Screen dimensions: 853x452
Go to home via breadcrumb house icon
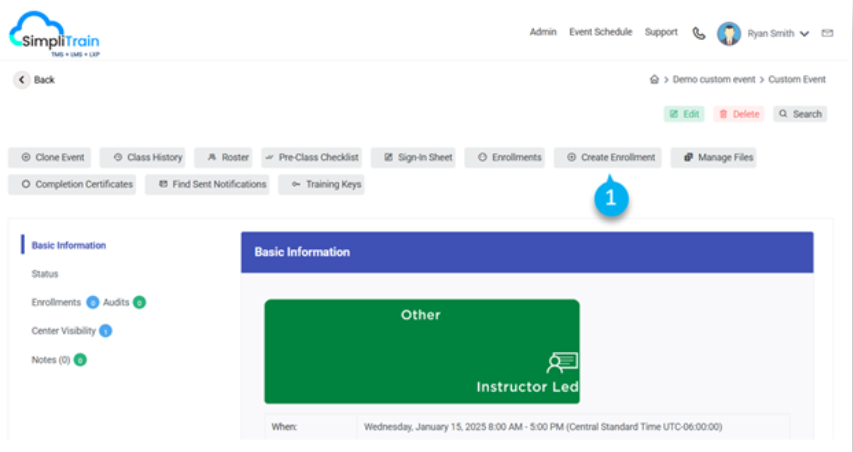tap(654, 79)
